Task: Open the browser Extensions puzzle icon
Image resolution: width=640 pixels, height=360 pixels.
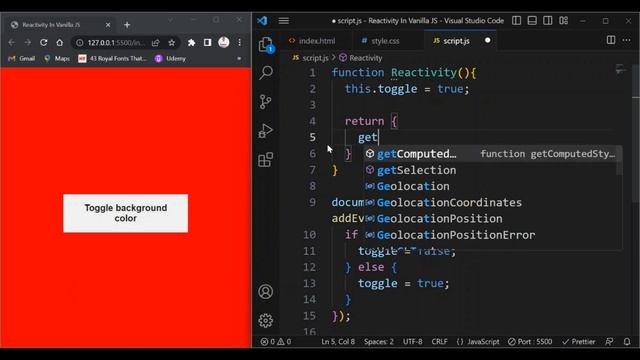Action: click(x=191, y=42)
